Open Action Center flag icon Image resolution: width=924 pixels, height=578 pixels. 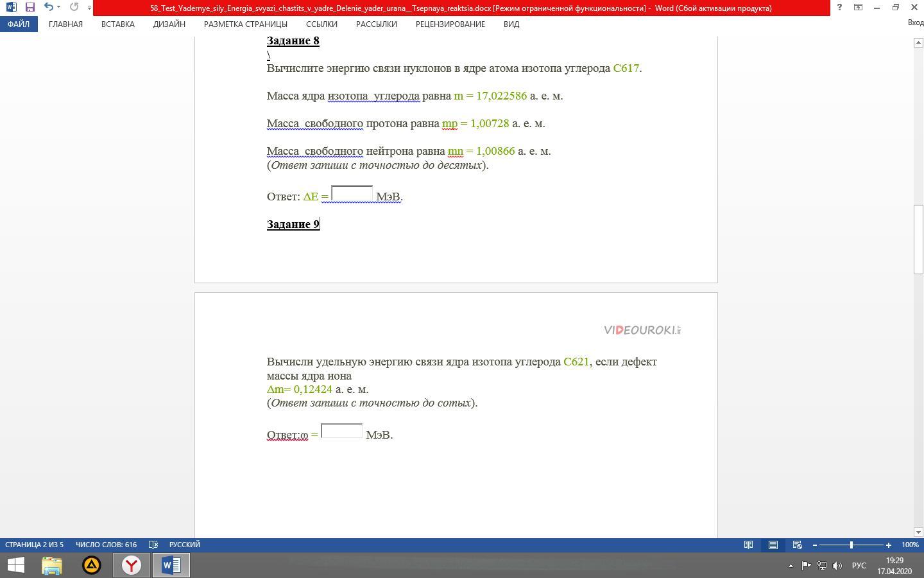806,566
